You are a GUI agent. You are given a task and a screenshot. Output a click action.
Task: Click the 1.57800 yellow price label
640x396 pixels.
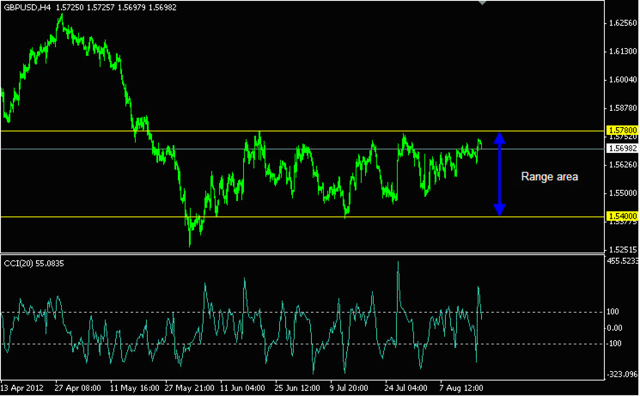(622, 130)
